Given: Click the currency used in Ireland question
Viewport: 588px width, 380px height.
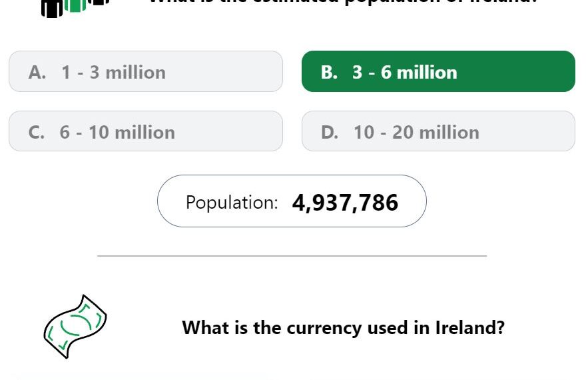Looking at the screenshot, I should [x=343, y=328].
